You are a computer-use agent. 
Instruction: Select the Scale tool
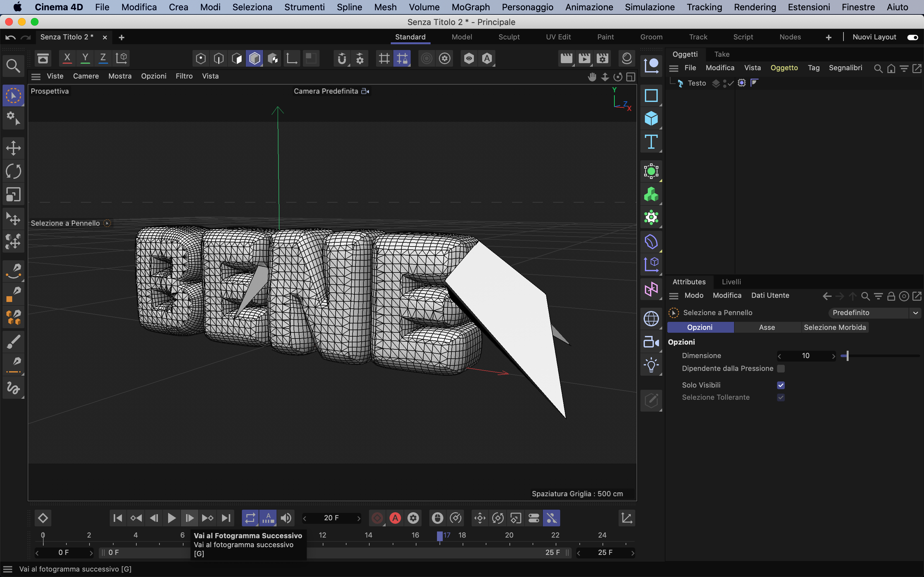tap(13, 195)
